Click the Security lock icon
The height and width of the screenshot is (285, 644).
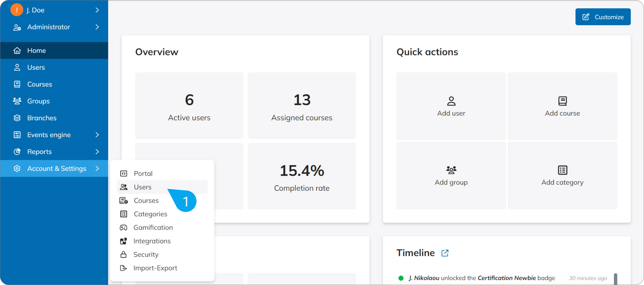[123, 255]
